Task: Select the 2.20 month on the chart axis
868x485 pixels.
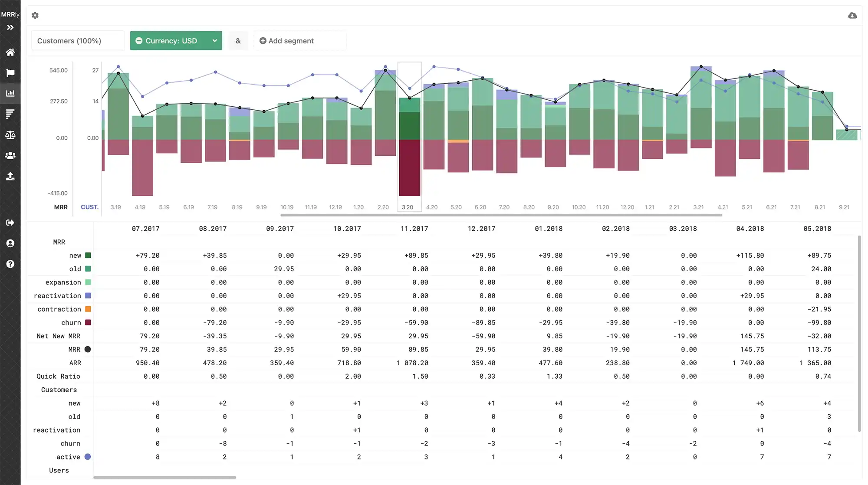Action: coord(383,207)
